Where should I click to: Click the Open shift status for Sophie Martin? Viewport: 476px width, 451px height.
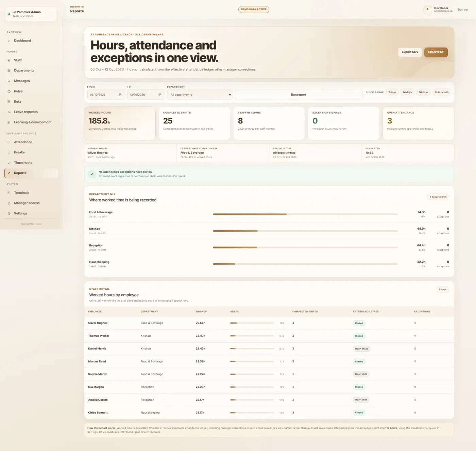tap(361, 374)
